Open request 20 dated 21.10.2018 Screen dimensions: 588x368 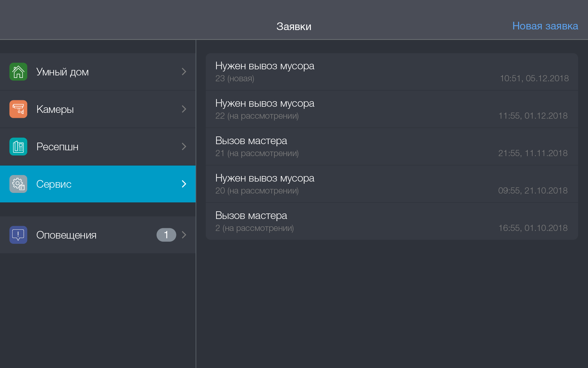coord(392,184)
